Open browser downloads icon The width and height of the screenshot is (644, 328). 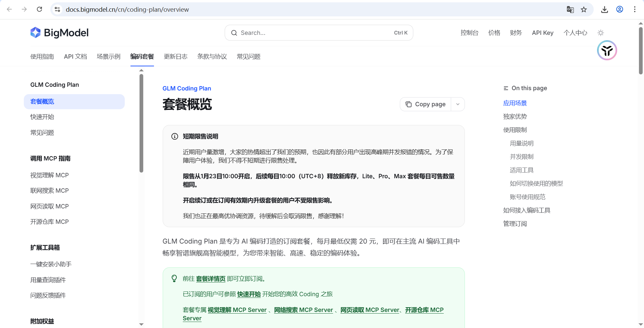pos(605,9)
